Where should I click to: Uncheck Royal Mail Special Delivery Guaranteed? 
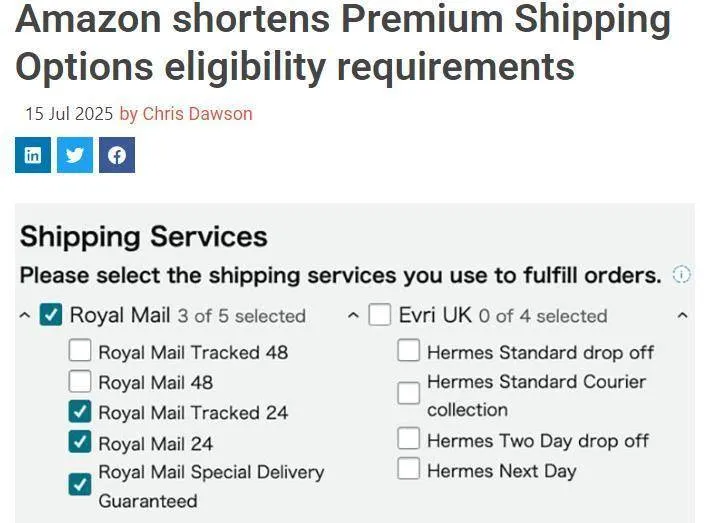point(80,485)
